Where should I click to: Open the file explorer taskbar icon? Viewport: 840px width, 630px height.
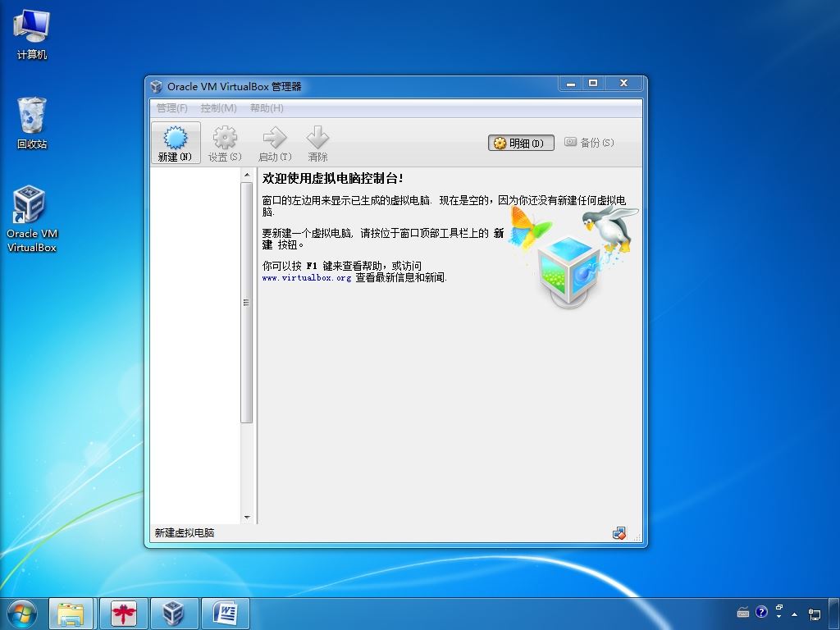(71, 614)
